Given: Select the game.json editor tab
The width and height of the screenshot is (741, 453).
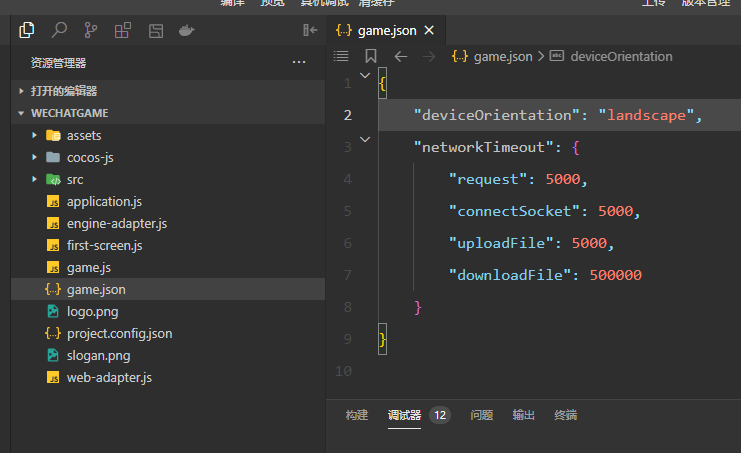Looking at the screenshot, I should 386,30.
